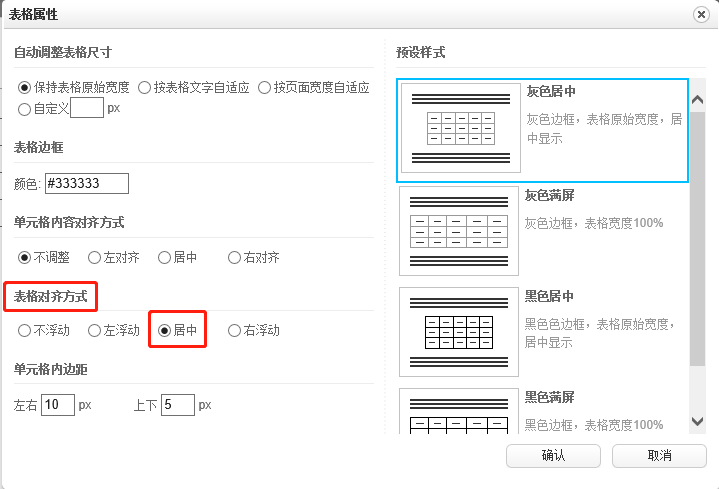Choose 按页面宽度自适应 radio option
Viewport: 719px width, 489px height.
265,88
